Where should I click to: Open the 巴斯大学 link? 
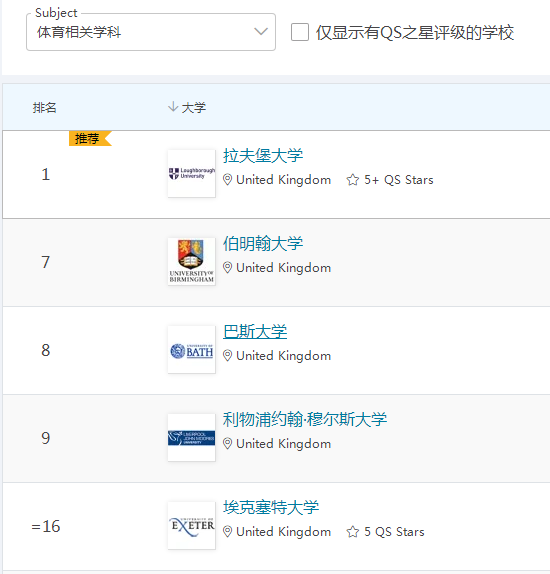click(x=255, y=332)
